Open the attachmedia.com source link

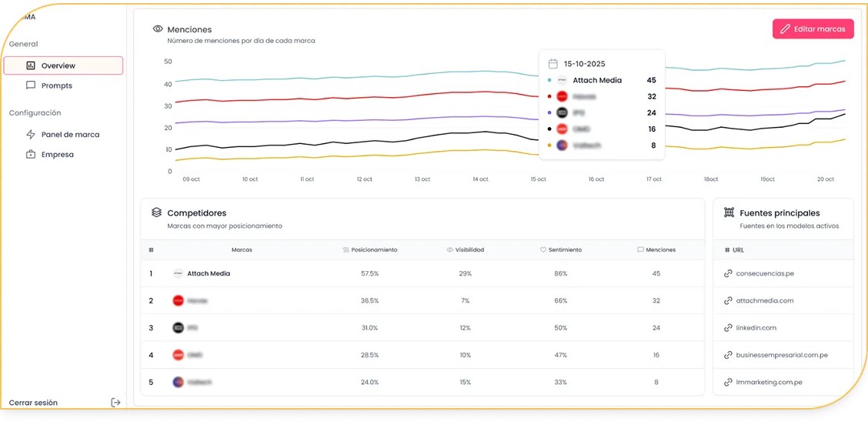[764, 301]
